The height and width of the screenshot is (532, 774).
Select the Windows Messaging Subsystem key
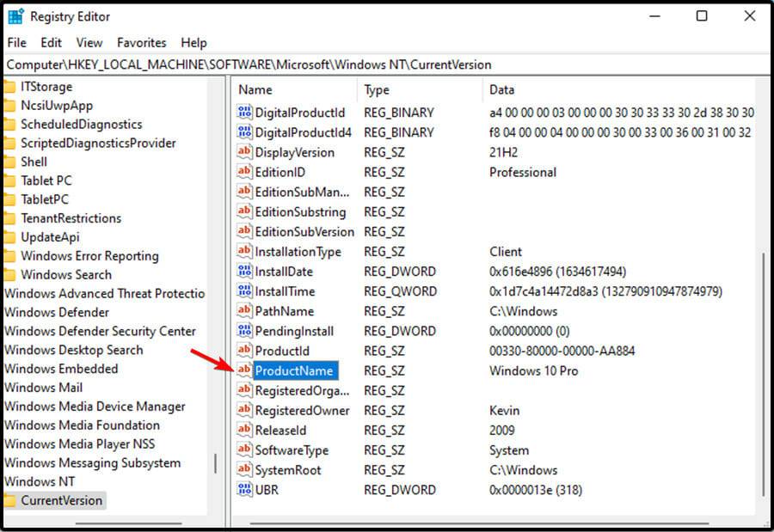pos(92,463)
